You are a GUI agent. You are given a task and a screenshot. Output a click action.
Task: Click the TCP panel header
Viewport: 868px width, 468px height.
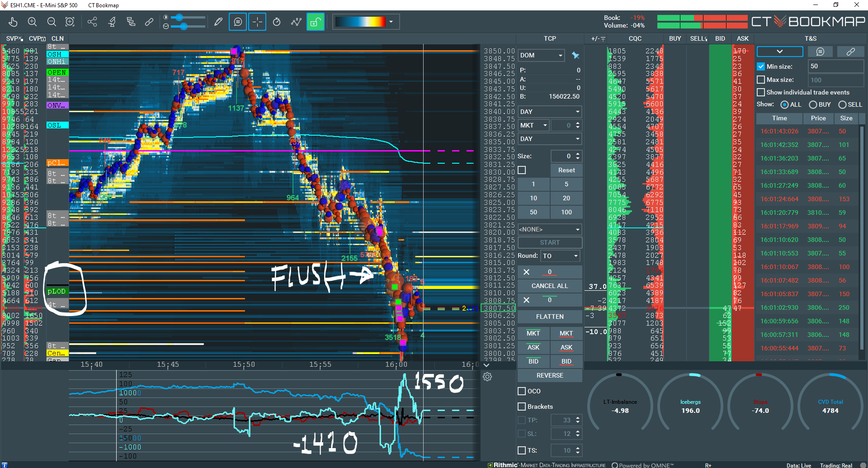coord(550,38)
